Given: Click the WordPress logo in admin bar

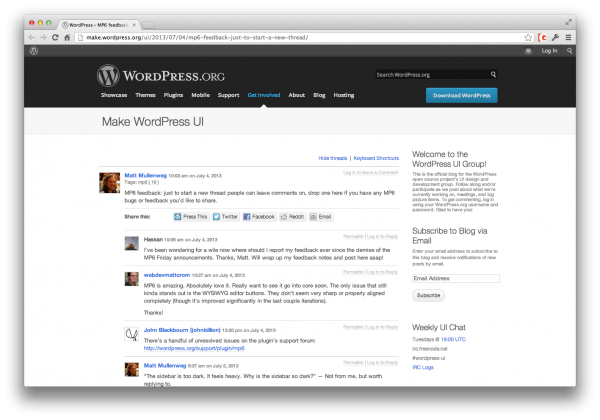Looking at the screenshot, I should click(x=34, y=51).
